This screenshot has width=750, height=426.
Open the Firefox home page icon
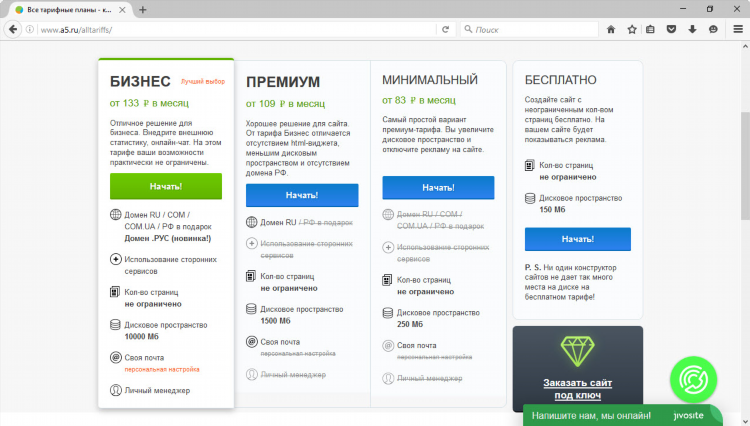(x=611, y=30)
